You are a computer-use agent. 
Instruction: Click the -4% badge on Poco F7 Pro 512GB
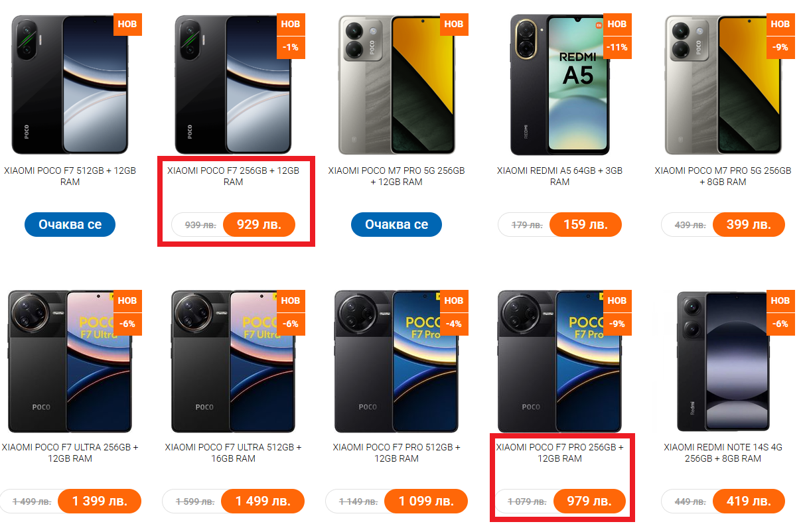(453, 324)
